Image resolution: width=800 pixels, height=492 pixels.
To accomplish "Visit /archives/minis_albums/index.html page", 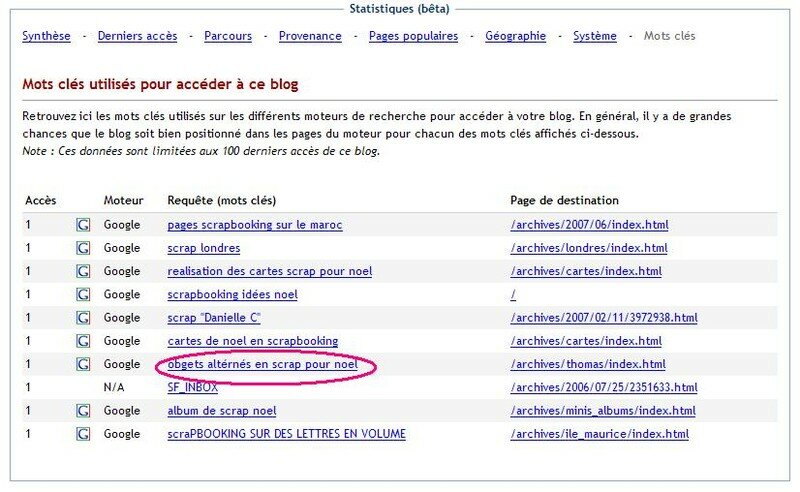I will [x=603, y=411].
